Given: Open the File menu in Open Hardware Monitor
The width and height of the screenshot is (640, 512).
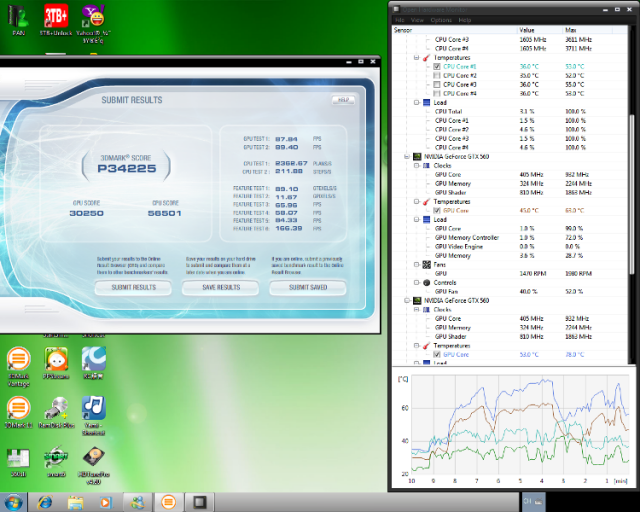Looking at the screenshot, I should [x=400, y=20].
